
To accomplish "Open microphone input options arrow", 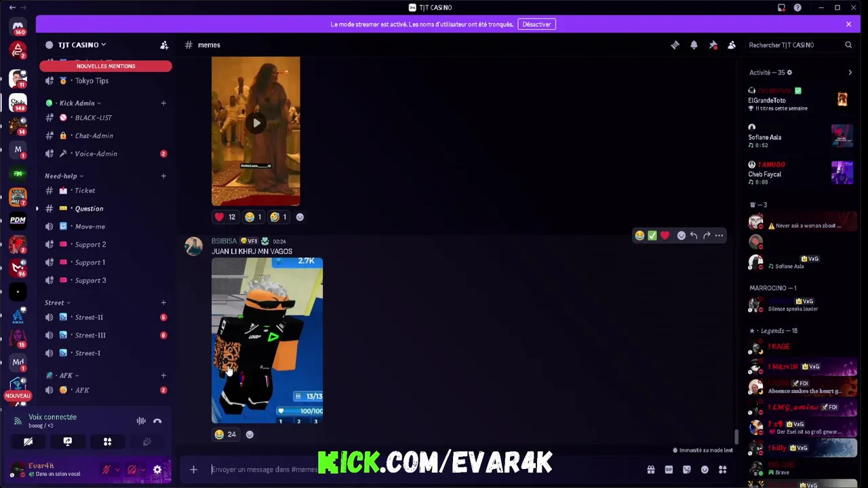I will click(x=117, y=470).
